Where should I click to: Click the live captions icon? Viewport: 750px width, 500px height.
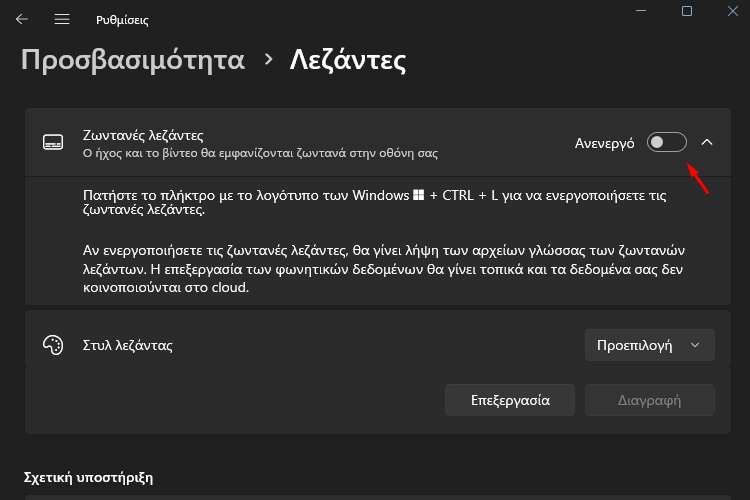tap(53, 143)
